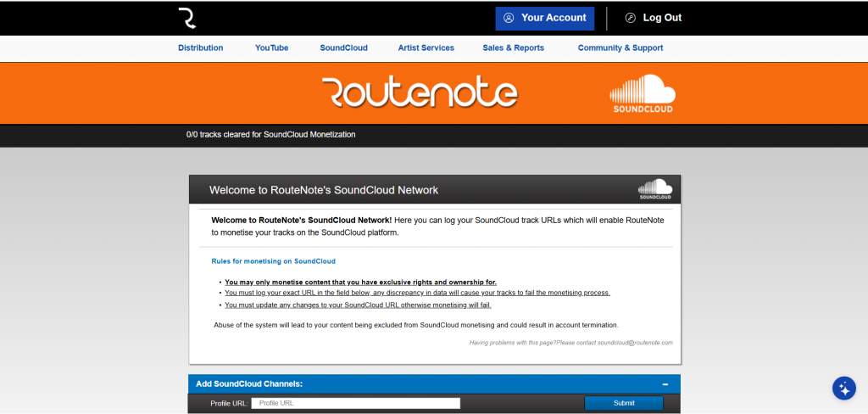Collapse the Add SoundCloud Channels section
The width and height of the screenshot is (868, 414).
(x=665, y=384)
